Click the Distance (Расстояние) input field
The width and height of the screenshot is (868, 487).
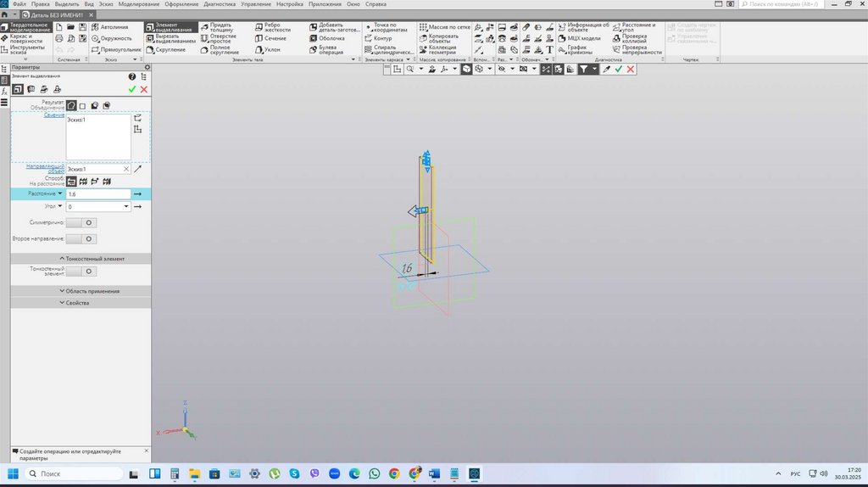[97, 194]
